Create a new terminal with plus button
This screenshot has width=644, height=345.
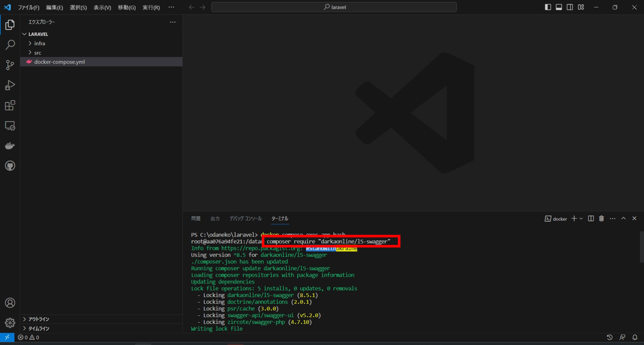(x=574, y=218)
